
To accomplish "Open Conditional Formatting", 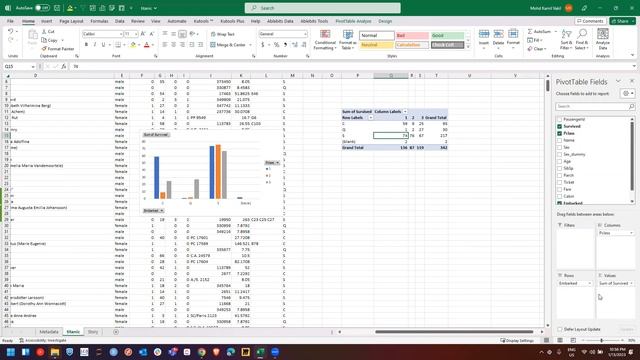I will [x=325, y=40].
